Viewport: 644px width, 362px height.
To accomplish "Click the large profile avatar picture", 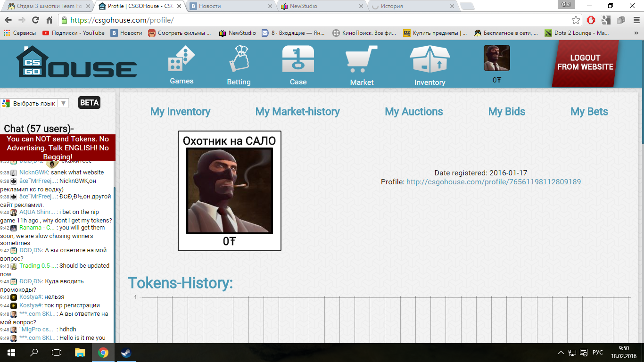I will tap(230, 191).
